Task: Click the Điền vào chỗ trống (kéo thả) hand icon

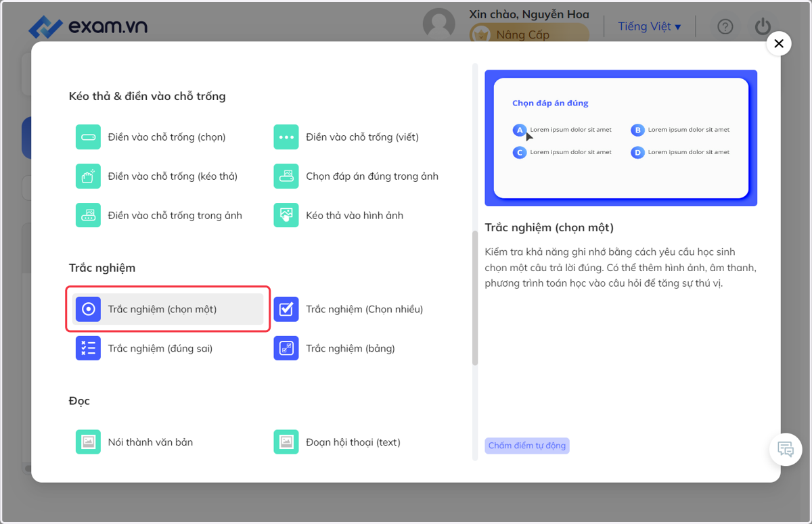Action: (88, 176)
